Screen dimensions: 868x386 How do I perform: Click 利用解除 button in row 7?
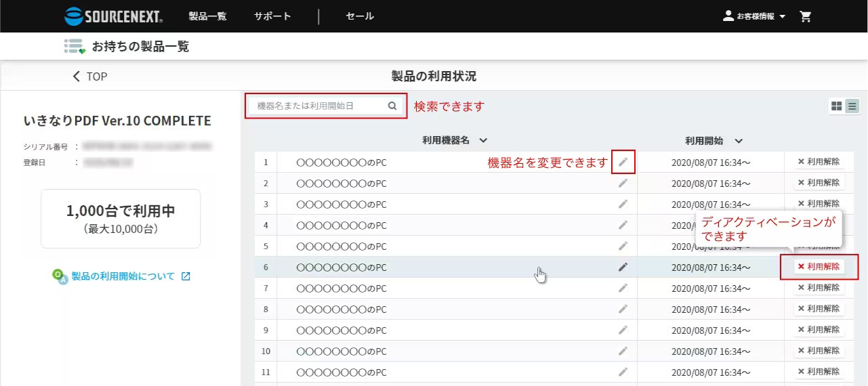819,288
